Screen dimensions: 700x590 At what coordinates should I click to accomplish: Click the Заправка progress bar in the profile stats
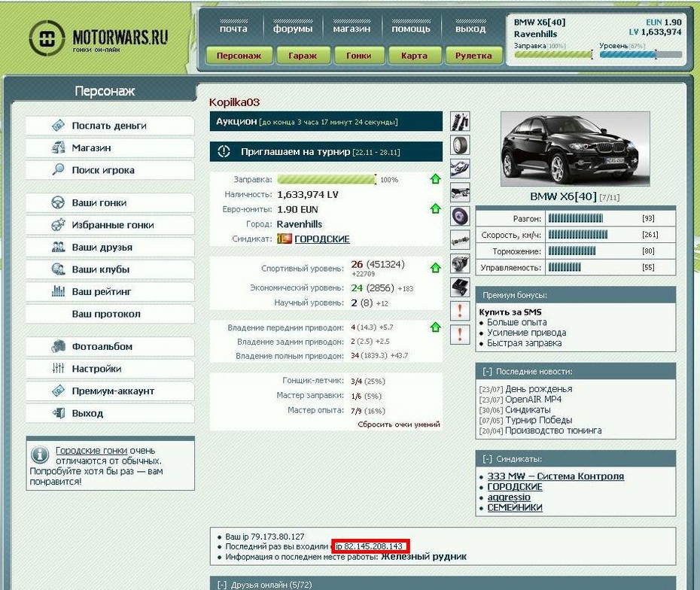tap(327, 179)
